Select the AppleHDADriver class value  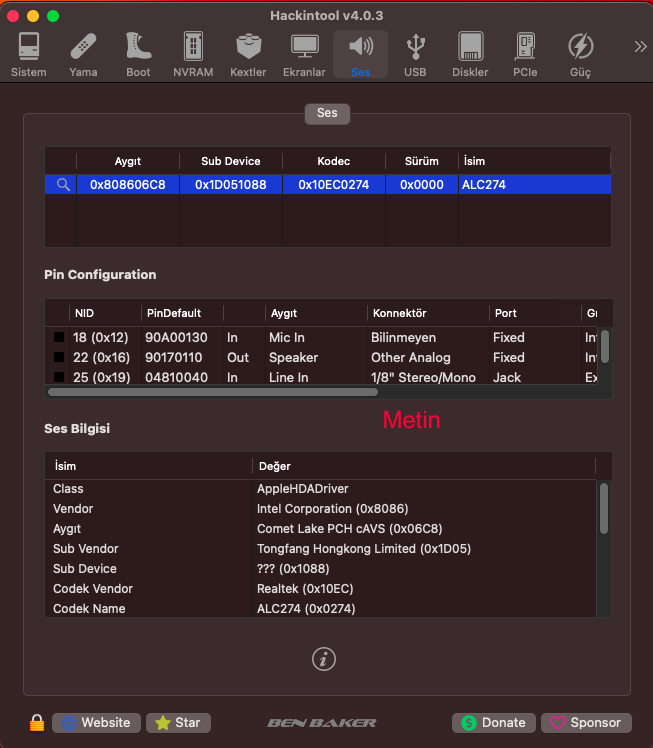[303, 488]
